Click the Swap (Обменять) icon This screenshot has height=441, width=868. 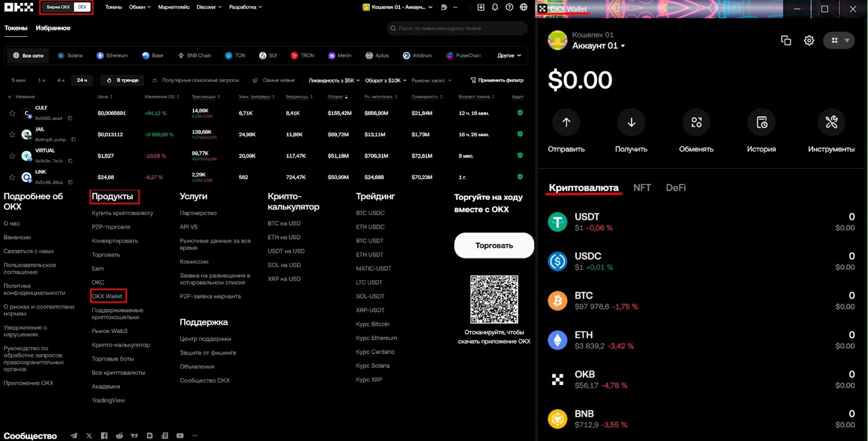(x=697, y=122)
